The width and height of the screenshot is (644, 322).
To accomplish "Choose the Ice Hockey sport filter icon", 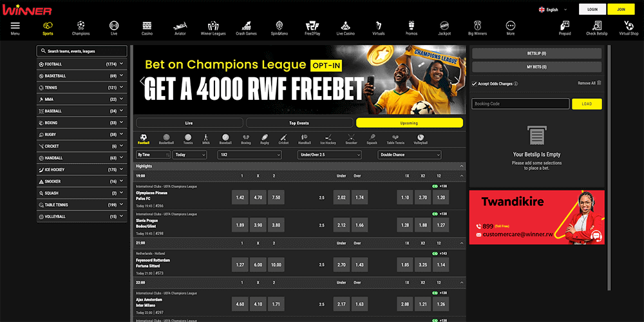I will coord(328,138).
